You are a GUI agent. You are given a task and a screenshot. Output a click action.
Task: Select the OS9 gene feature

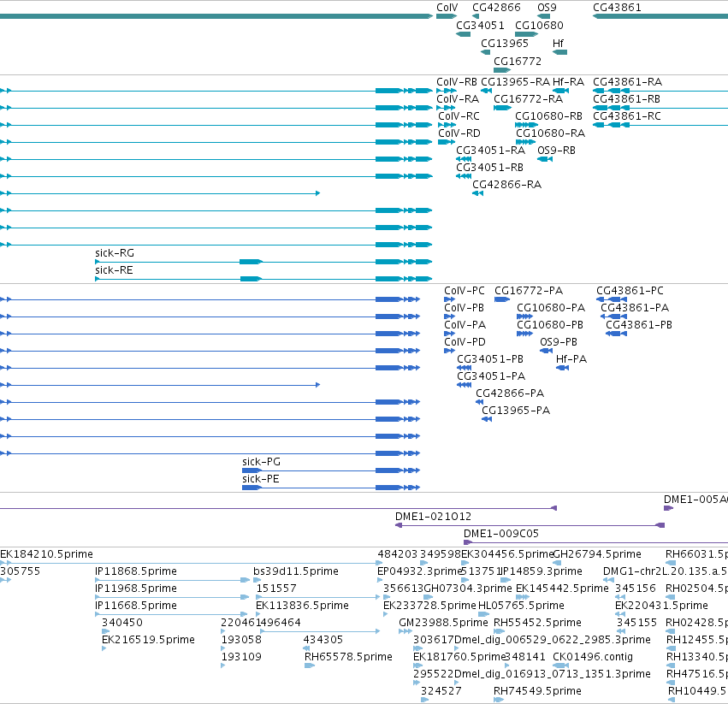[544, 16]
